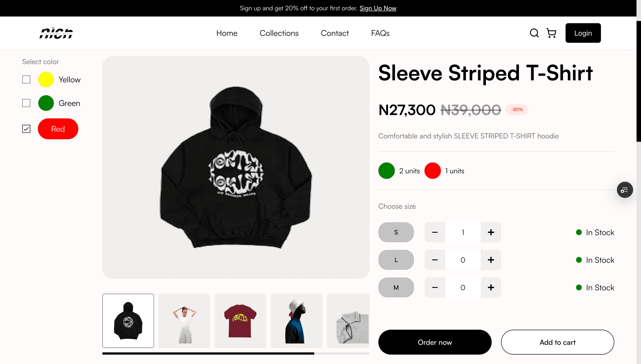641x364 pixels.
Task: Click the Order now button
Action: pyautogui.click(x=435, y=342)
